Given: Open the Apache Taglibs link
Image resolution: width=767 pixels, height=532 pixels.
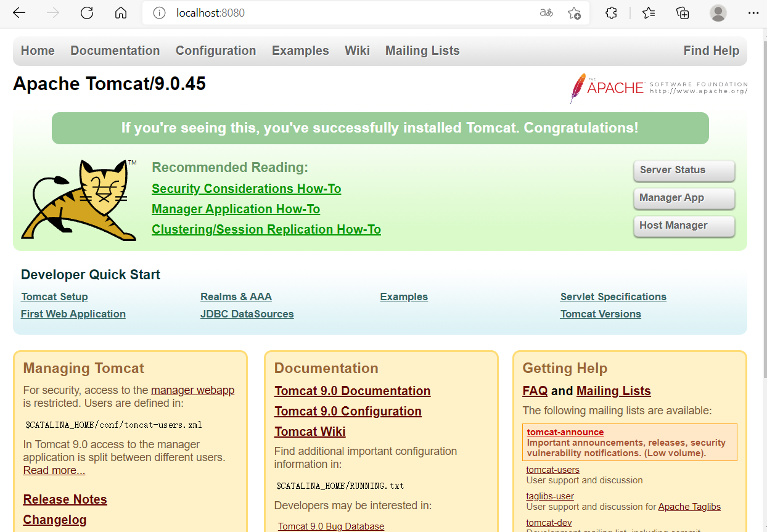Looking at the screenshot, I should 689,507.
